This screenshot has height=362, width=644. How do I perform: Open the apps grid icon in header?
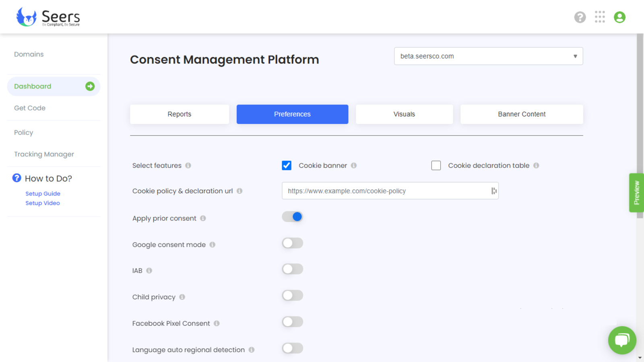[x=600, y=17]
